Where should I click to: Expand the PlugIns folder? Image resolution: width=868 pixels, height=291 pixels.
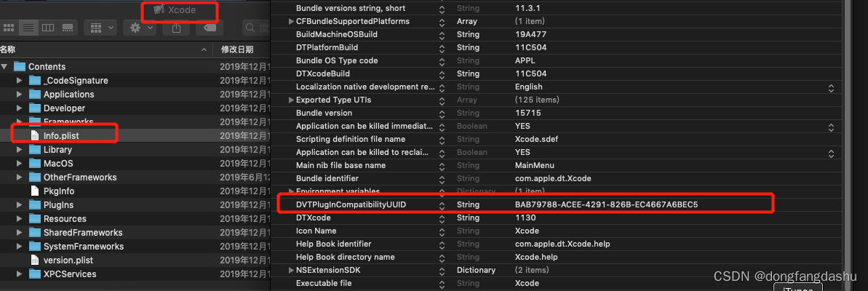[x=20, y=204]
